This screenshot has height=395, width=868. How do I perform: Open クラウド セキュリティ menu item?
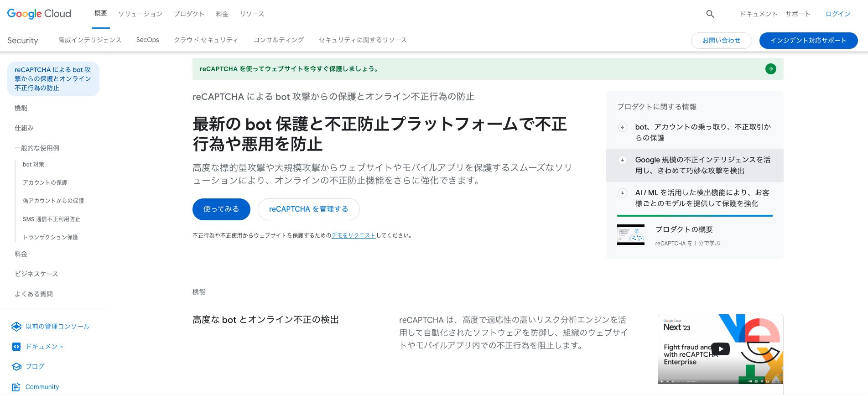(206, 40)
